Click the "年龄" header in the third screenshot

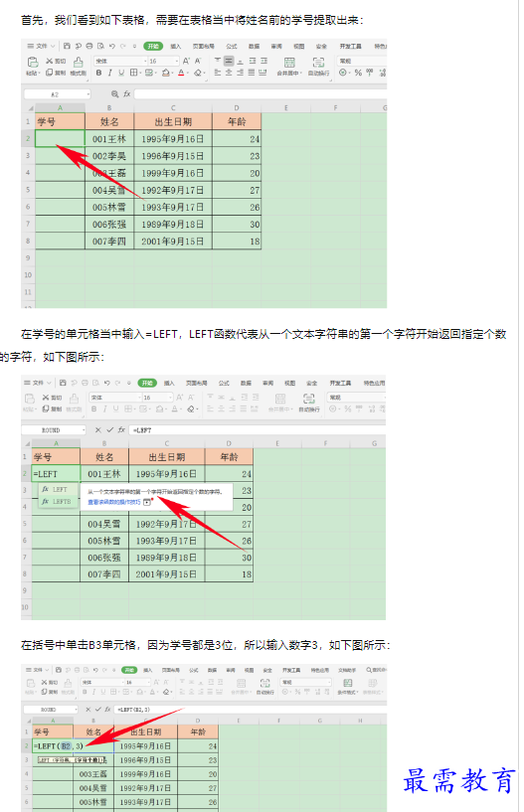tap(198, 731)
